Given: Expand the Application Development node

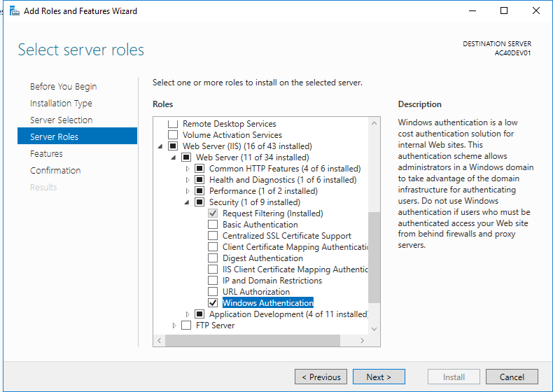Looking at the screenshot, I should pyautogui.click(x=188, y=314).
